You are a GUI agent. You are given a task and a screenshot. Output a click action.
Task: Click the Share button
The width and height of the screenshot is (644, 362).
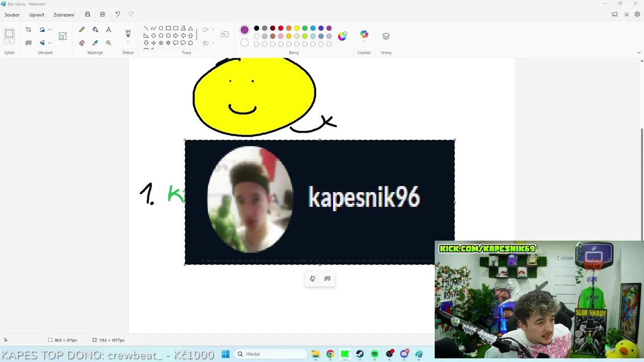click(x=103, y=15)
